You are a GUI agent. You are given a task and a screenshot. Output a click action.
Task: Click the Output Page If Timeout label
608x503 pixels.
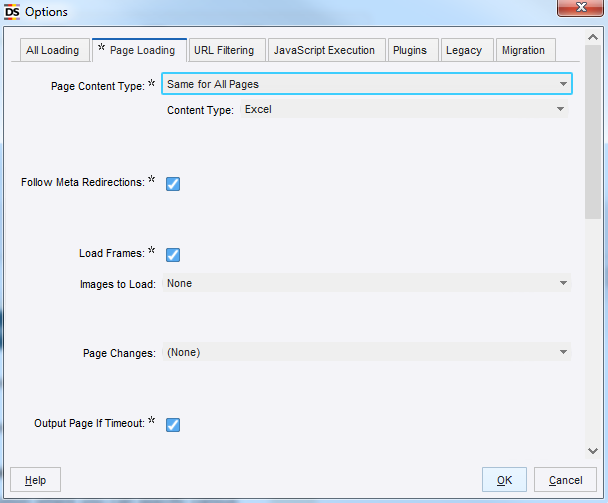(x=89, y=423)
